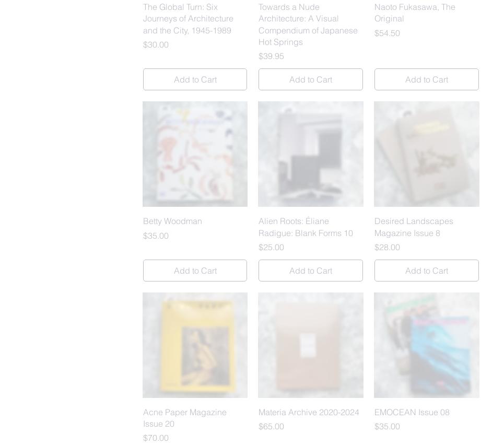Open Towards a Nude Architecture title link
The width and height of the screenshot is (504, 446).
pos(308,25)
